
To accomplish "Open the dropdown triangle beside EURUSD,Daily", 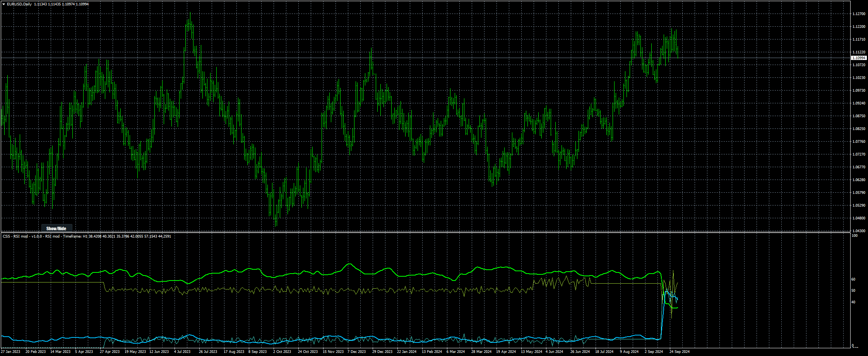I will tap(3, 4).
